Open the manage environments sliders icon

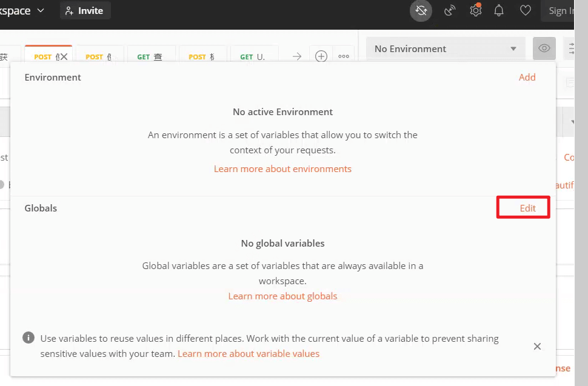point(570,48)
